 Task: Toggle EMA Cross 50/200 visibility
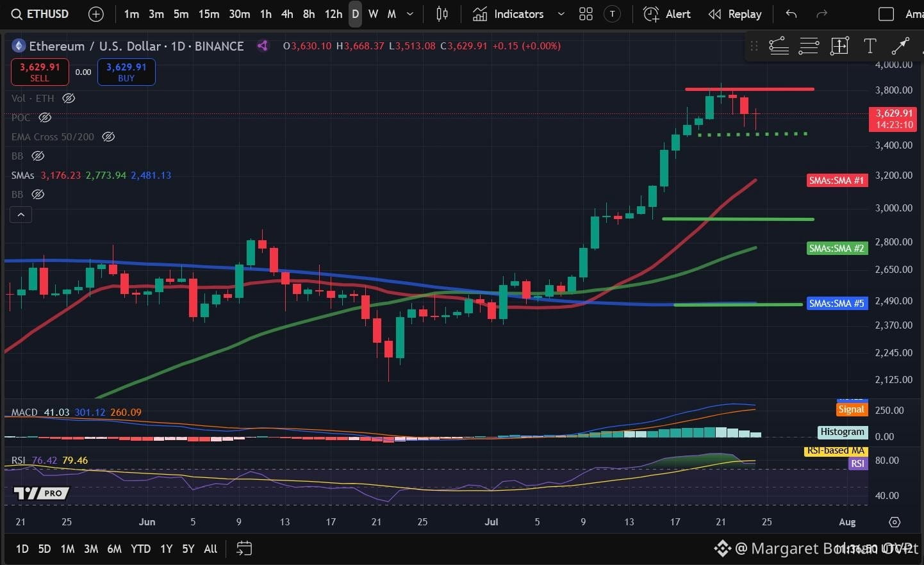click(x=108, y=136)
